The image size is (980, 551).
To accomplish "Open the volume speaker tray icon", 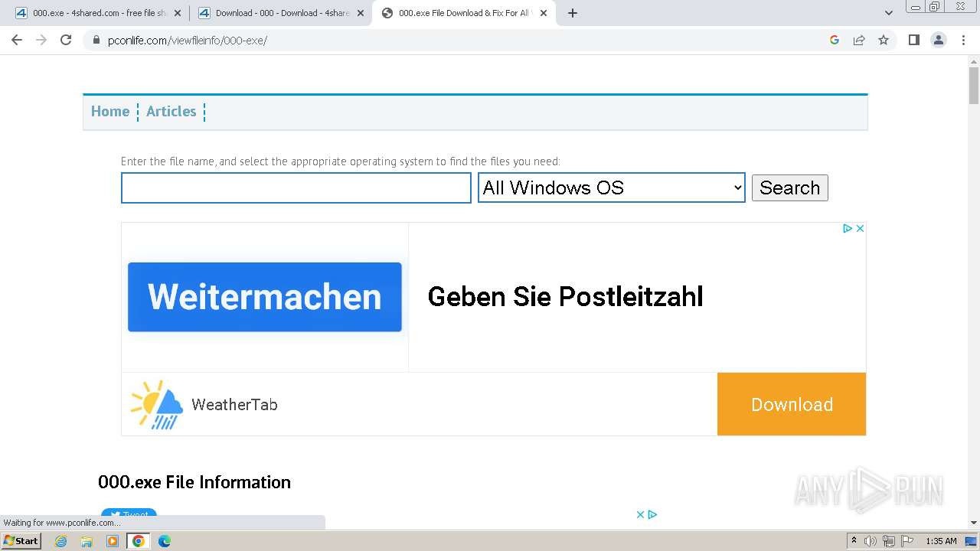I will (871, 541).
